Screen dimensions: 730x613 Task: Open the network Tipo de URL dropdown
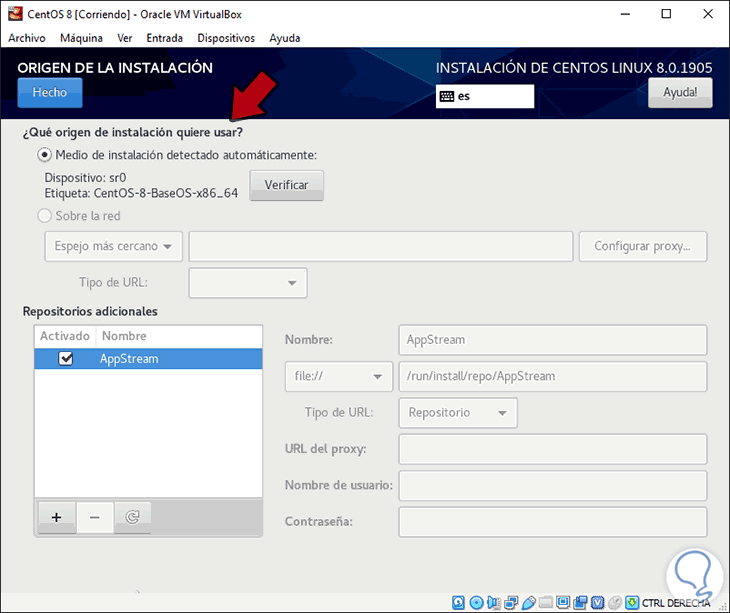tap(248, 283)
